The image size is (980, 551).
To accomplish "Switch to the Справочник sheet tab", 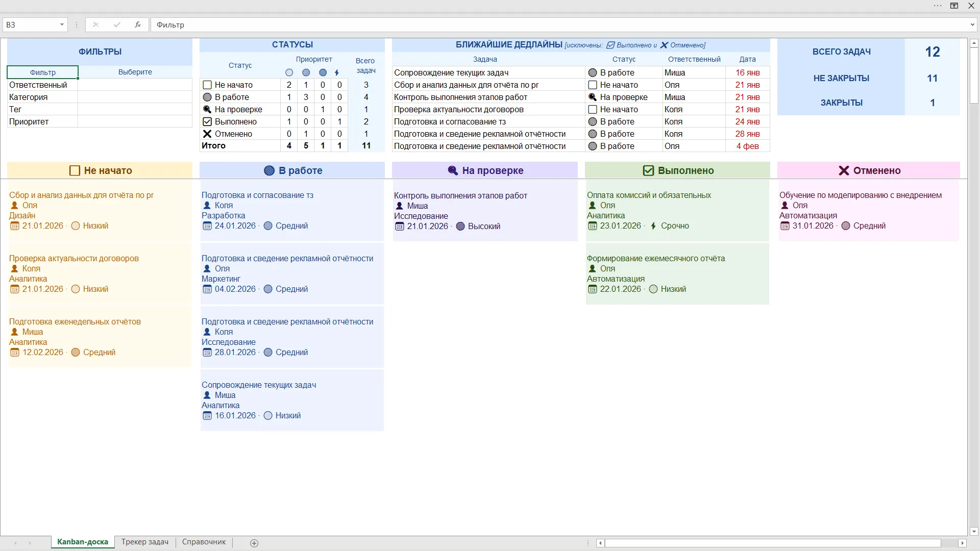I will coord(204,542).
